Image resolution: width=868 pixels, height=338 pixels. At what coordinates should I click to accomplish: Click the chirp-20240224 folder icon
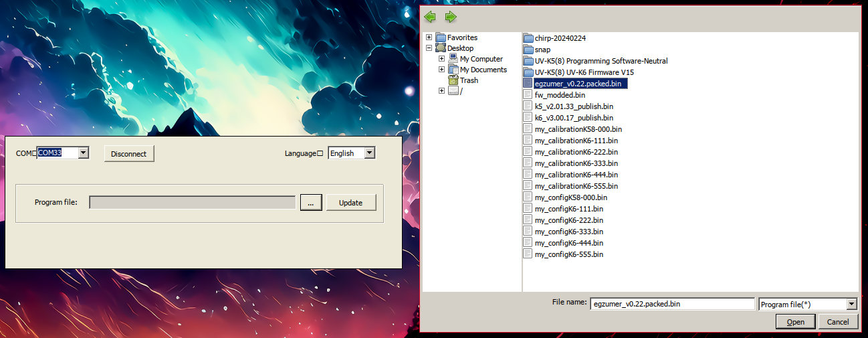coord(528,38)
